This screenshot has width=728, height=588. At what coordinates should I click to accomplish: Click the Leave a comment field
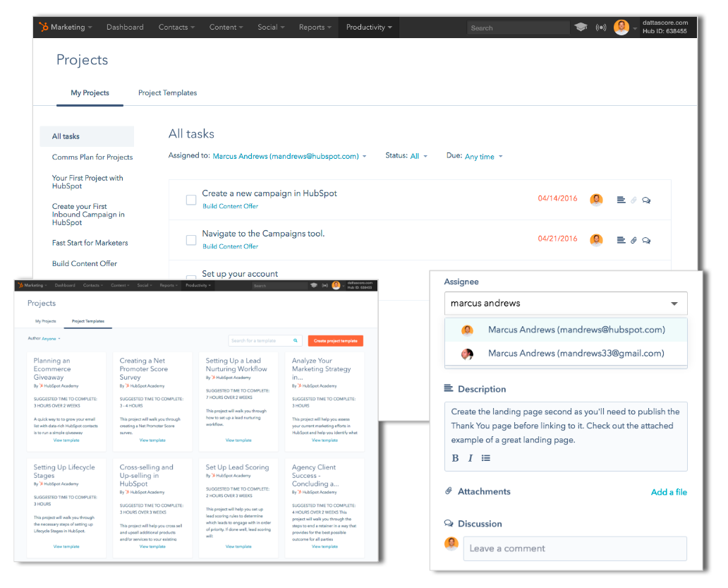click(x=575, y=548)
